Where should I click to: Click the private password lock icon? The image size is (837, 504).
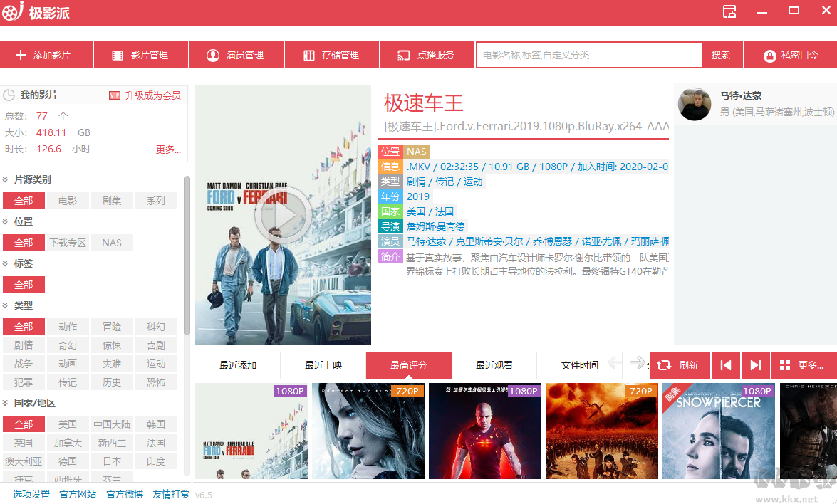(x=770, y=56)
